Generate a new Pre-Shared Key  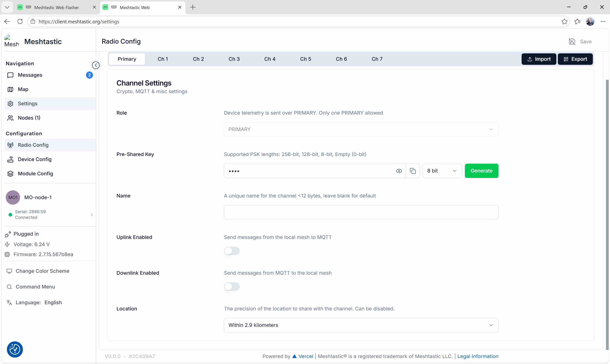pyautogui.click(x=481, y=171)
